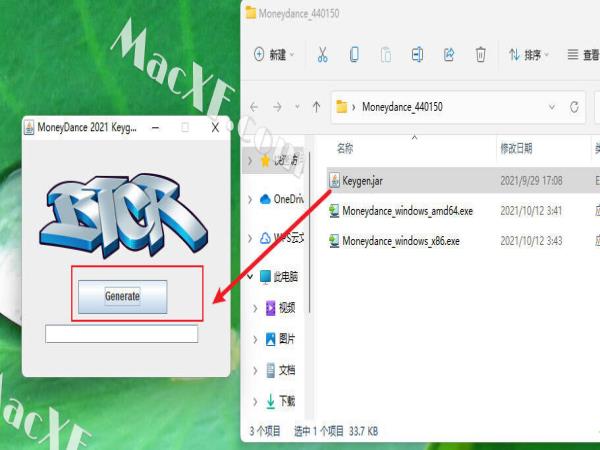Viewport: 600px width, 450px height.
Task: Open the 新建 (New) menu in Explorer
Action: [x=274, y=55]
